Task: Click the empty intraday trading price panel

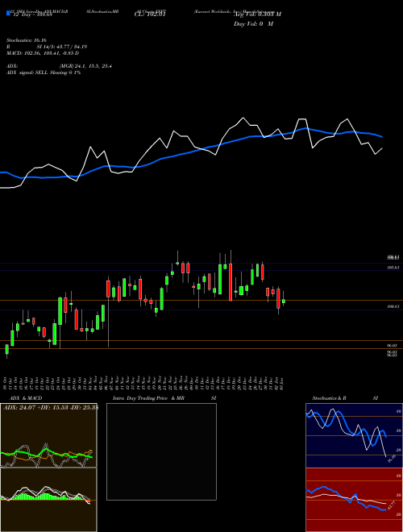Action: (x=161, y=451)
